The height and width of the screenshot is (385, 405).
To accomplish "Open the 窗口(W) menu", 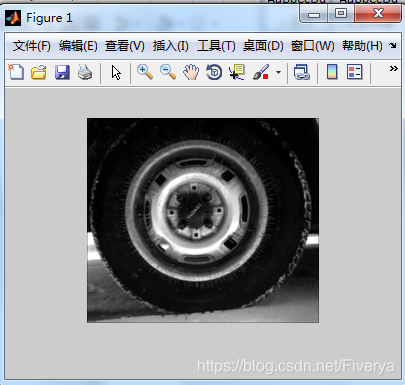I will pos(313,46).
